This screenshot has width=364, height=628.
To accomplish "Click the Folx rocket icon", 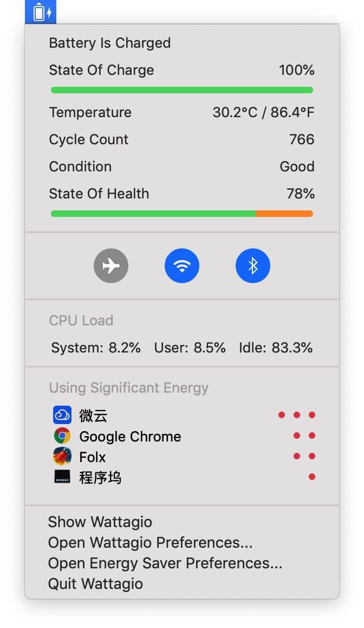I will 62,457.
